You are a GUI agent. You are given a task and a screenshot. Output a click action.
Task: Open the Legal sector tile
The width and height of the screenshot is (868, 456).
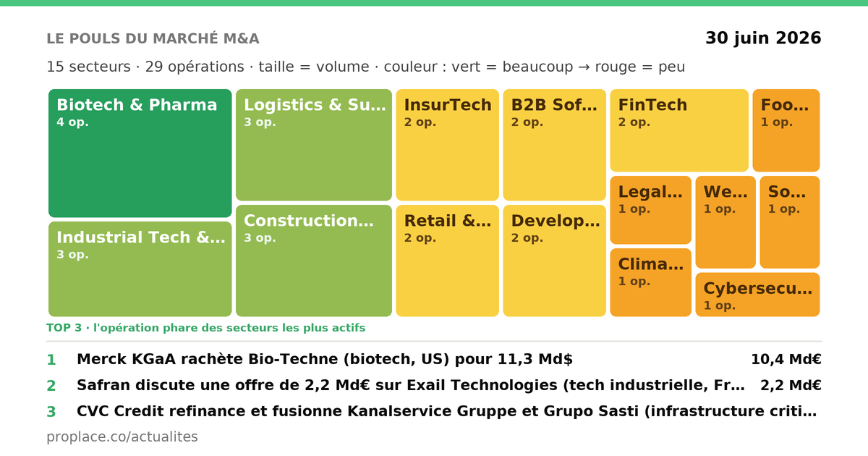click(x=650, y=210)
